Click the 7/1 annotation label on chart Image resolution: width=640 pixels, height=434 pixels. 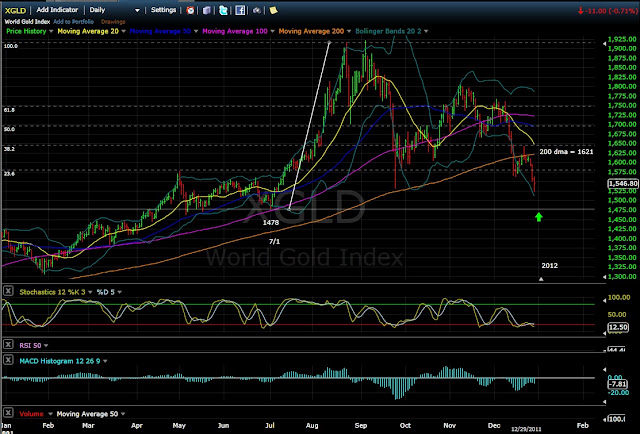tap(274, 242)
